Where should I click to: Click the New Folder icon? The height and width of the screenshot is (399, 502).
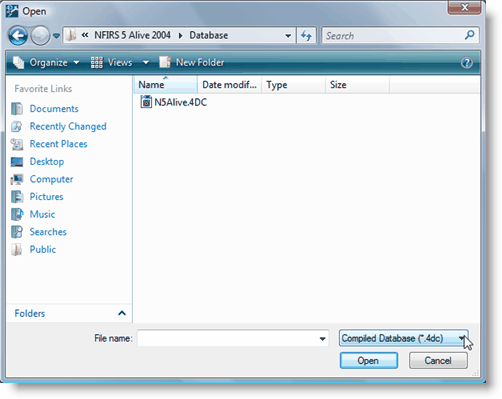tap(165, 62)
